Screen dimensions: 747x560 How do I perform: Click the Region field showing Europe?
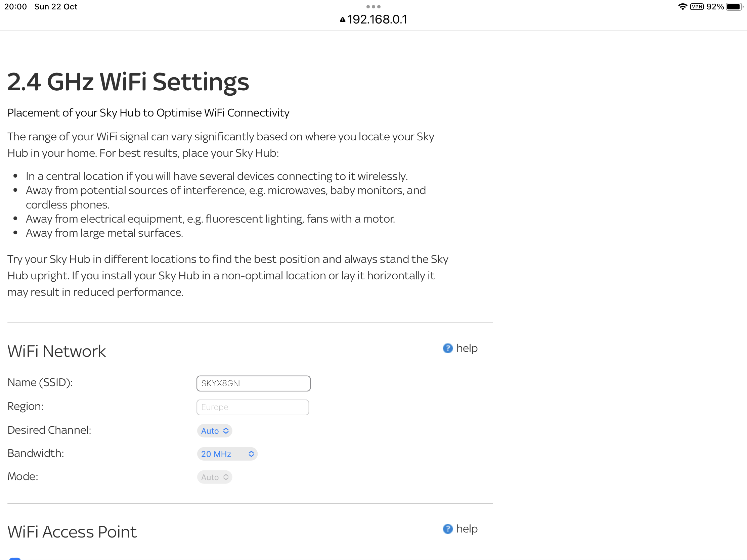tap(253, 407)
